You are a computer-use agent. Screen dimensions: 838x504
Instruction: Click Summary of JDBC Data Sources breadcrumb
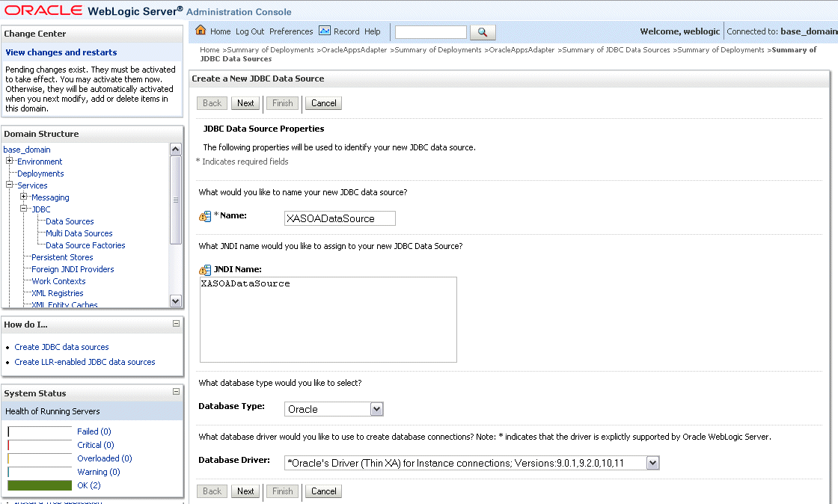pyautogui.click(x=616, y=49)
